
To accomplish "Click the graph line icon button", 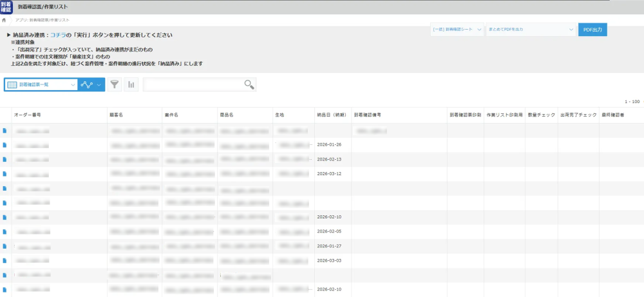I will pos(87,84).
